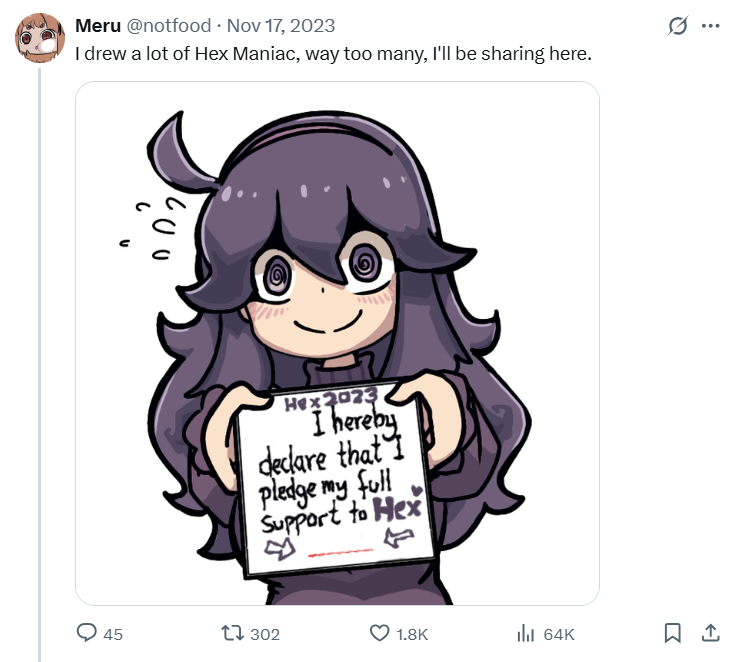Screen dimensions: 743x662
Task: Click the tweet text about Hex Maniac
Action: coord(334,52)
